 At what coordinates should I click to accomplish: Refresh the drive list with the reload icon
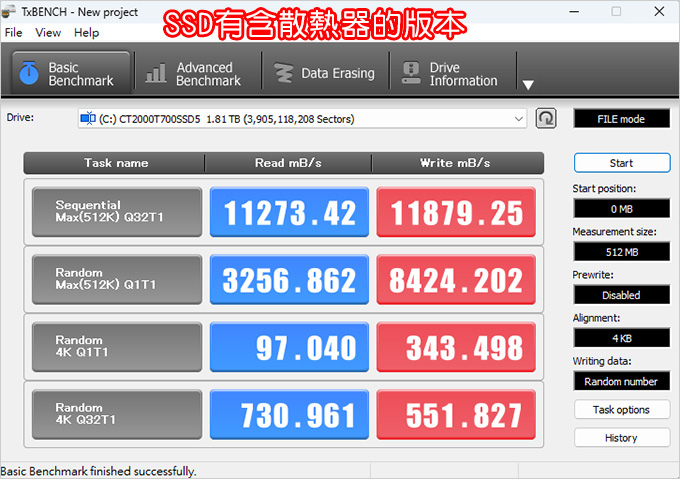(x=546, y=118)
